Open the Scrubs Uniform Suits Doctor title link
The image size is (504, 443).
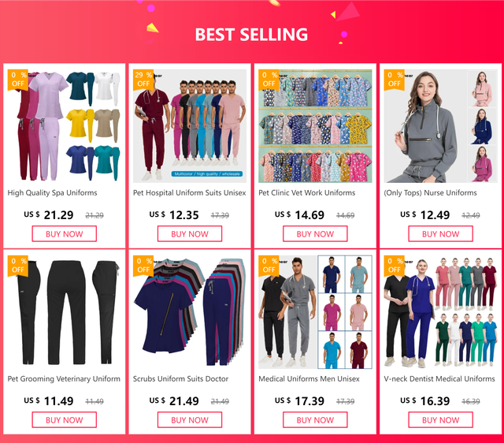[x=180, y=378]
